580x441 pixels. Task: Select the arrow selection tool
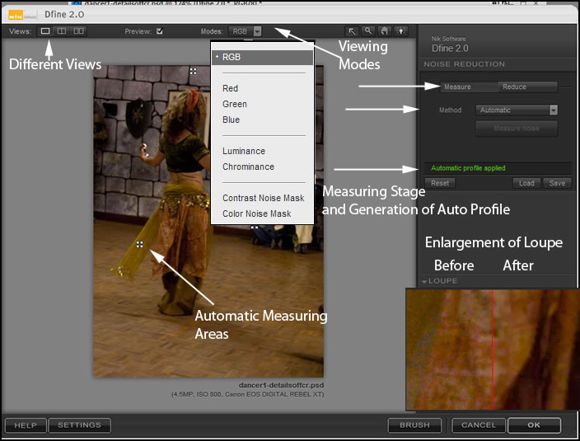point(352,31)
